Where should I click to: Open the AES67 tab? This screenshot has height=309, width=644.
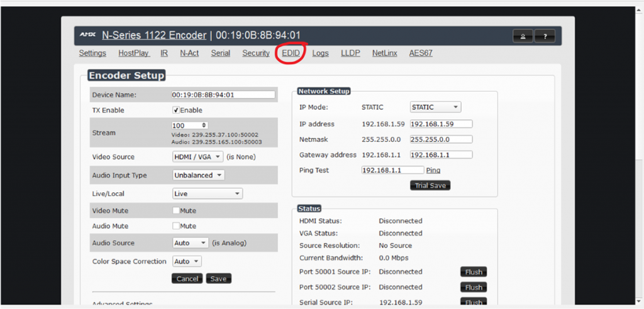pyautogui.click(x=421, y=53)
